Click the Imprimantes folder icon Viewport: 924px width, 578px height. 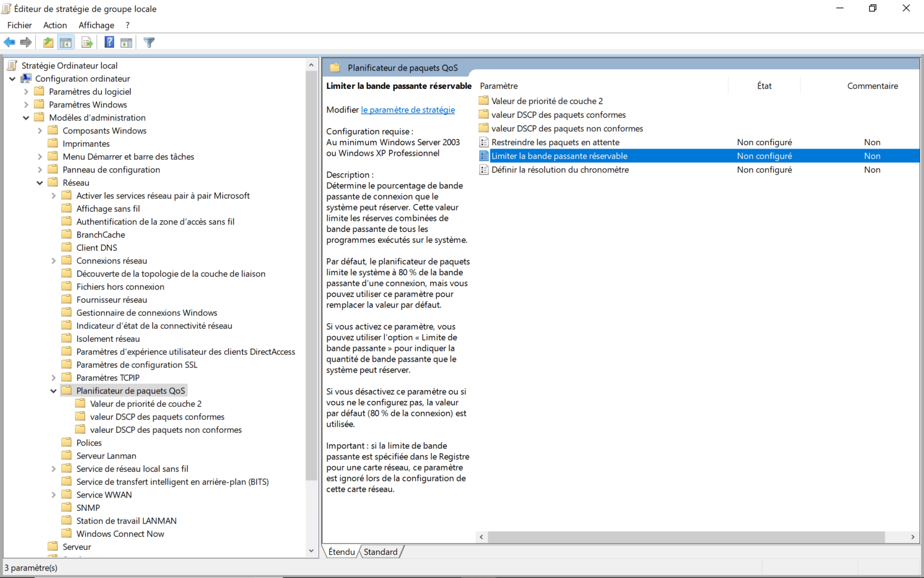[x=53, y=143]
